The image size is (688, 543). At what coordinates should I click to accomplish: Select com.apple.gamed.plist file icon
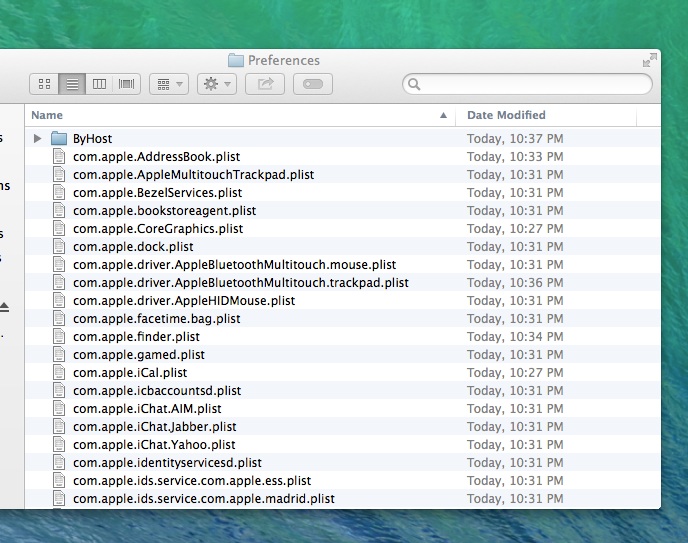pos(59,354)
